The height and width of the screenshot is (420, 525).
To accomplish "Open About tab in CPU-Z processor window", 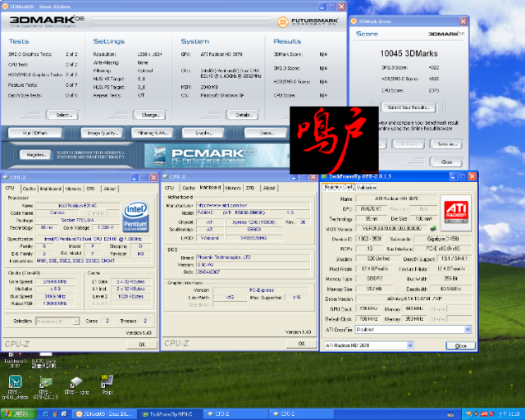I will [x=109, y=189].
